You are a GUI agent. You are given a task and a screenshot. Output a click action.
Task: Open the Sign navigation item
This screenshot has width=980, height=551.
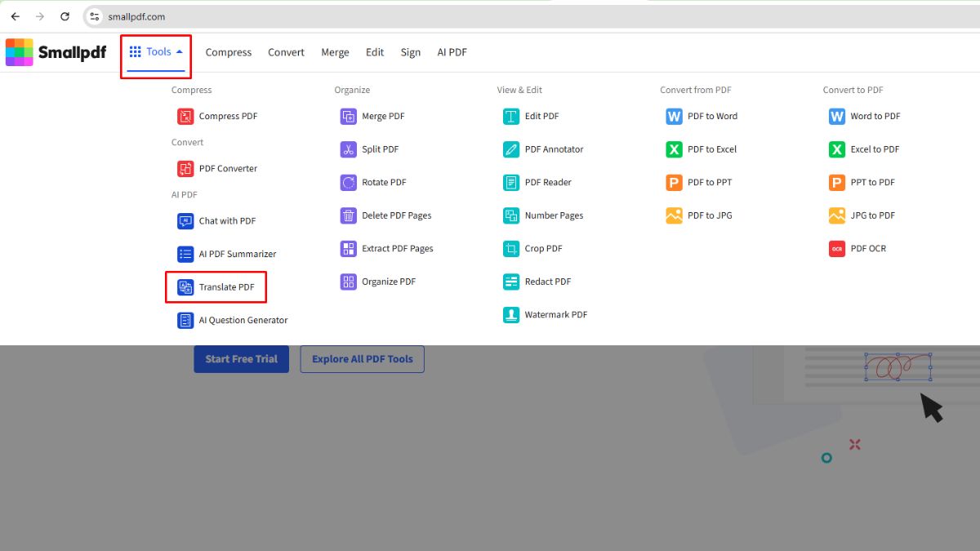[x=411, y=52]
